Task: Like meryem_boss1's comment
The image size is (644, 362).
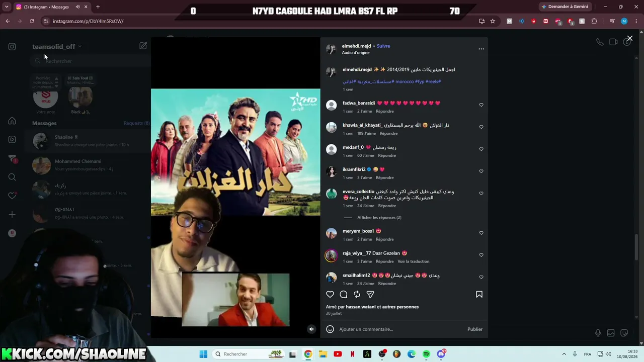Action: click(481, 233)
